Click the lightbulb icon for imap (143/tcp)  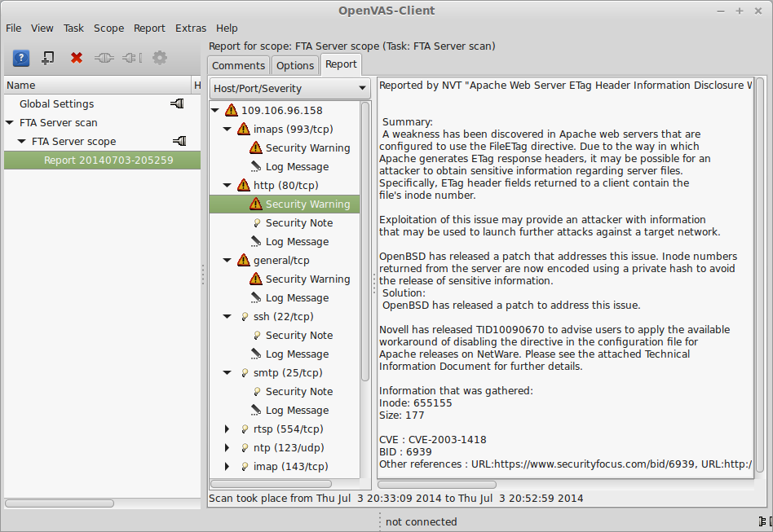tap(245, 467)
